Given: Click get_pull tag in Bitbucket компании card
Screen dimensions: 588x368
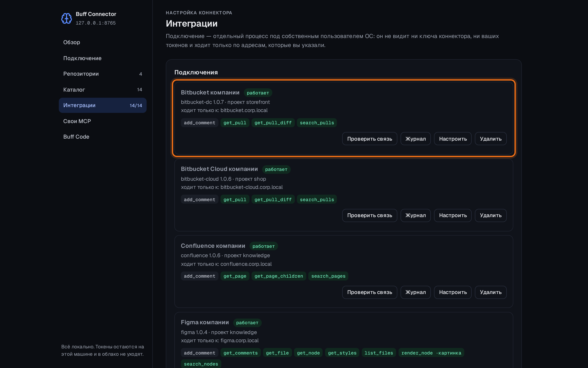Looking at the screenshot, I should [x=235, y=123].
